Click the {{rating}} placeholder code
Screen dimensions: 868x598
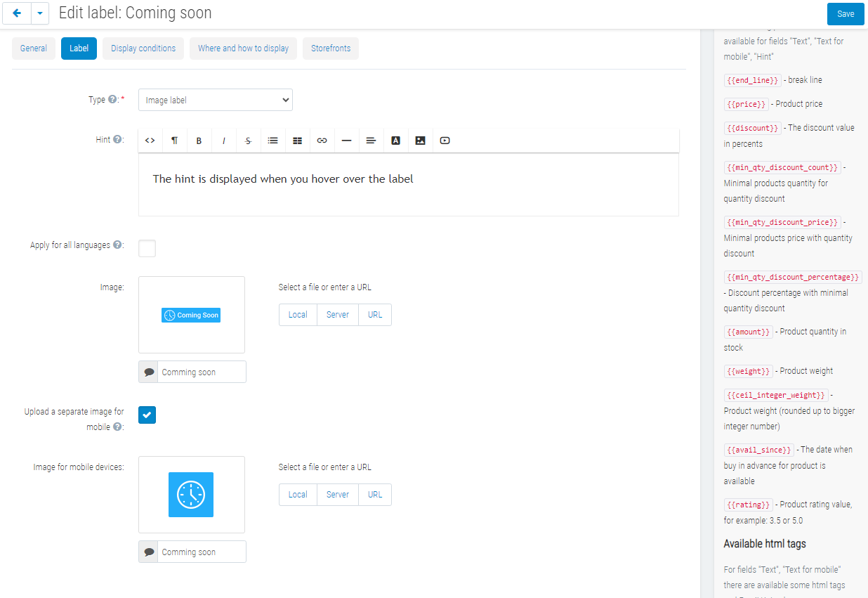[749, 505]
